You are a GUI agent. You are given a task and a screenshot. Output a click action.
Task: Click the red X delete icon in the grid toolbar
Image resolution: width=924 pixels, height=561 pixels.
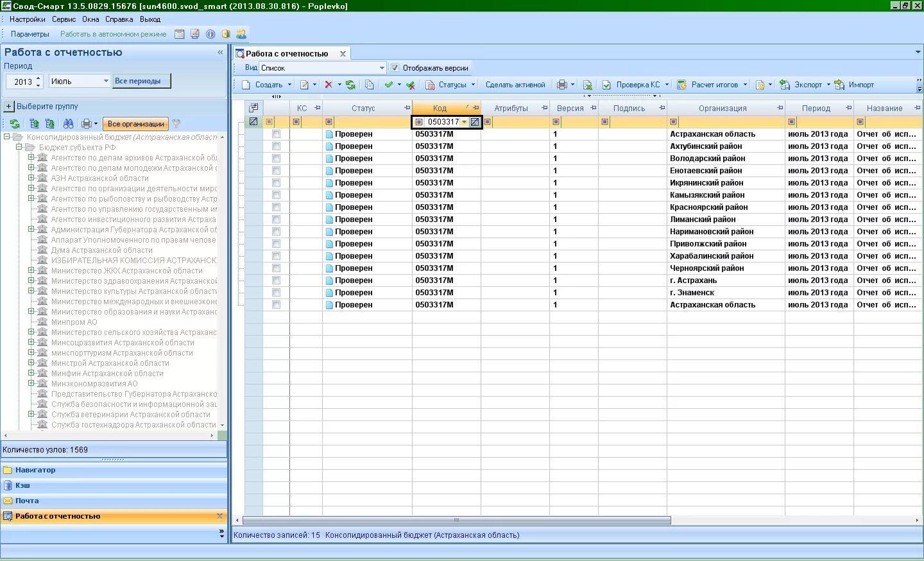tap(329, 85)
